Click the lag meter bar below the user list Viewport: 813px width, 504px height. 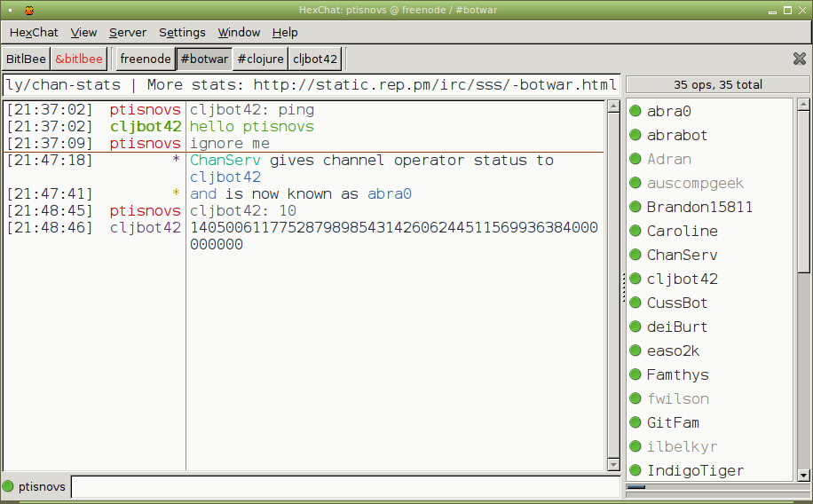tap(718, 487)
